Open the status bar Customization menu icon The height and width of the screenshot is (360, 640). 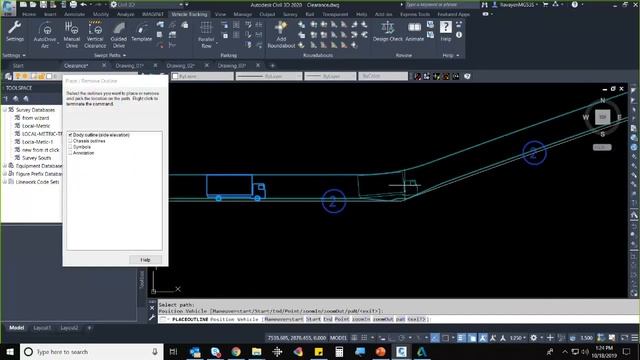click(635, 338)
